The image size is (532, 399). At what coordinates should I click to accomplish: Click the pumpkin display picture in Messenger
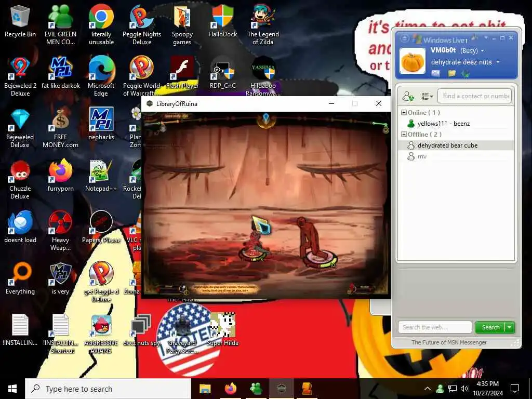(412, 61)
